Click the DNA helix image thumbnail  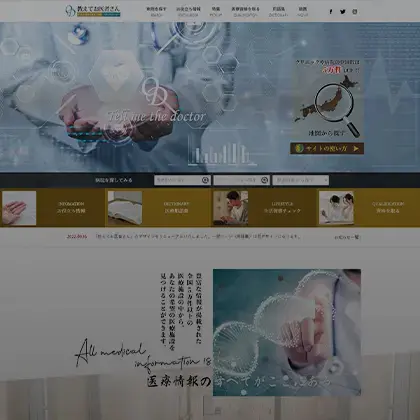(x=287, y=332)
